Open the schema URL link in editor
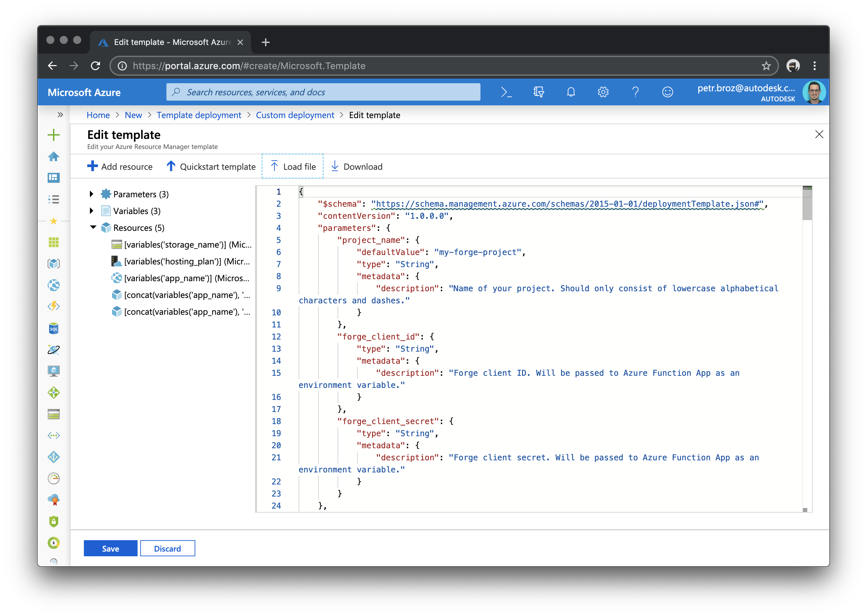The image size is (867, 616). [x=567, y=204]
